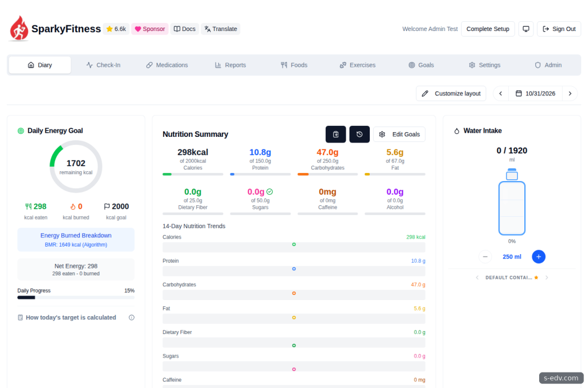Screen dimensions: 588x388
Task: Open the Admin tab
Action: (548, 65)
